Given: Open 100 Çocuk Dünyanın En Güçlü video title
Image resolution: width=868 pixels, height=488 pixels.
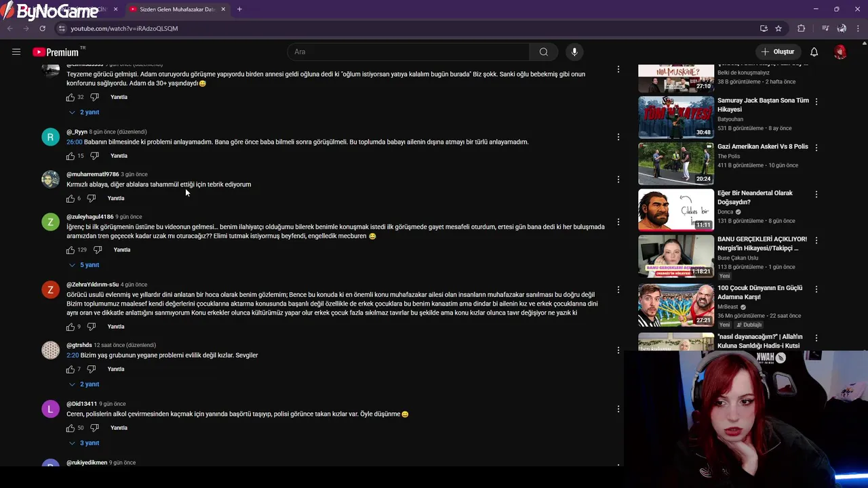Looking at the screenshot, I should (760, 292).
